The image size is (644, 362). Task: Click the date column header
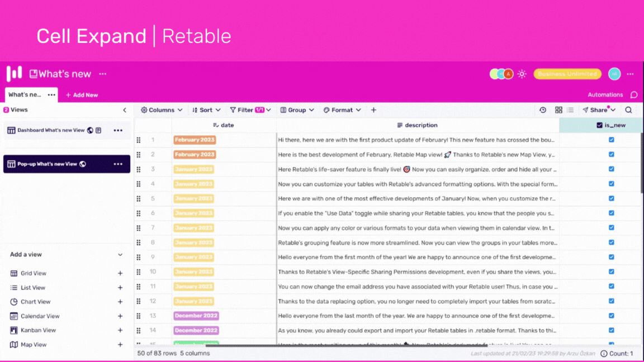point(224,125)
